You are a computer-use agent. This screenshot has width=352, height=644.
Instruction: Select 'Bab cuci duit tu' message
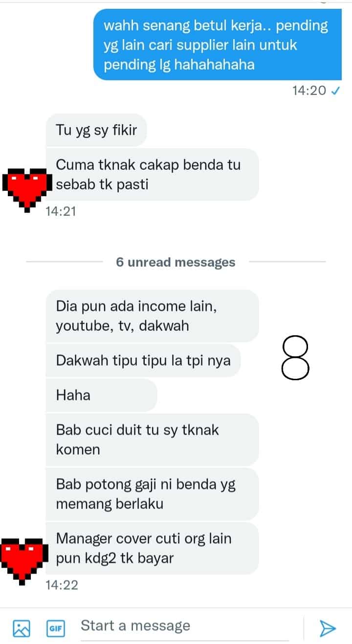(x=152, y=439)
